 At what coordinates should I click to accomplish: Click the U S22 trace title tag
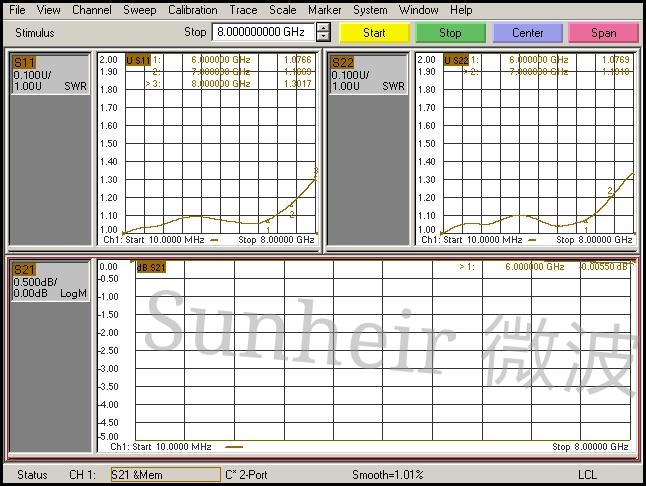456,60
